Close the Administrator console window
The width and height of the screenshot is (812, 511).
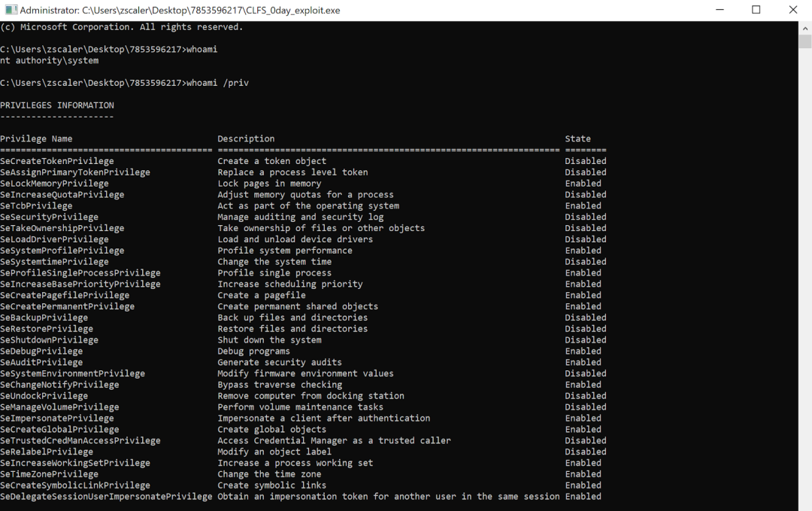click(793, 11)
